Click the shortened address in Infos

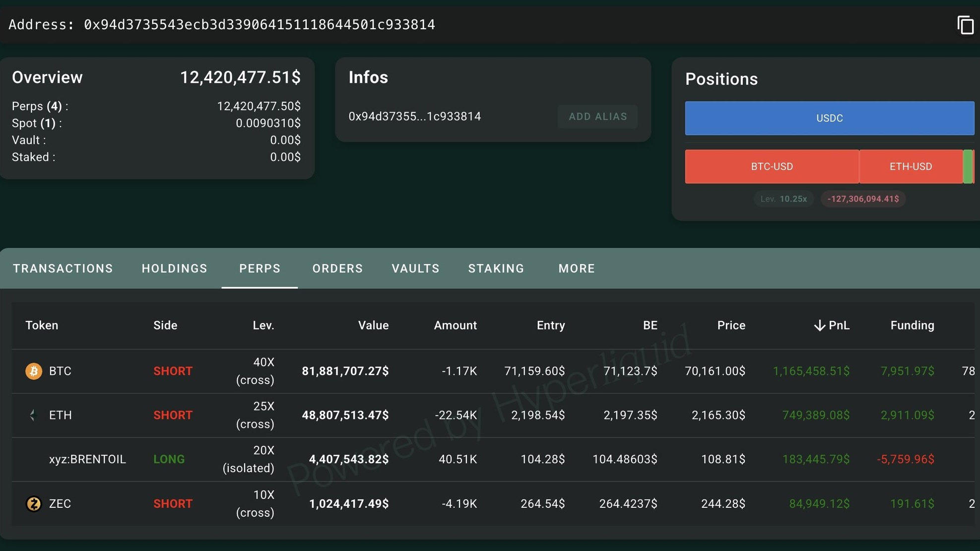[x=414, y=117]
